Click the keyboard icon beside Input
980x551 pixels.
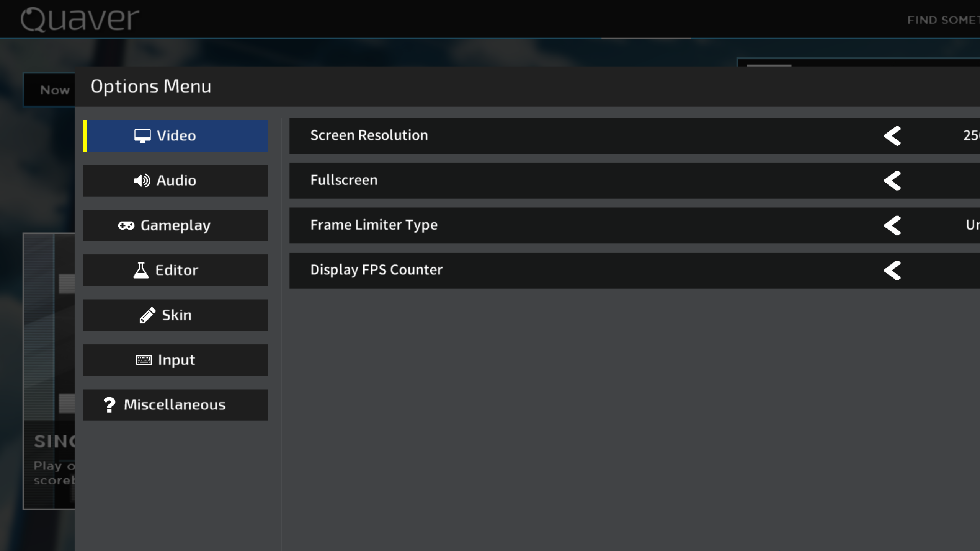[x=144, y=360]
